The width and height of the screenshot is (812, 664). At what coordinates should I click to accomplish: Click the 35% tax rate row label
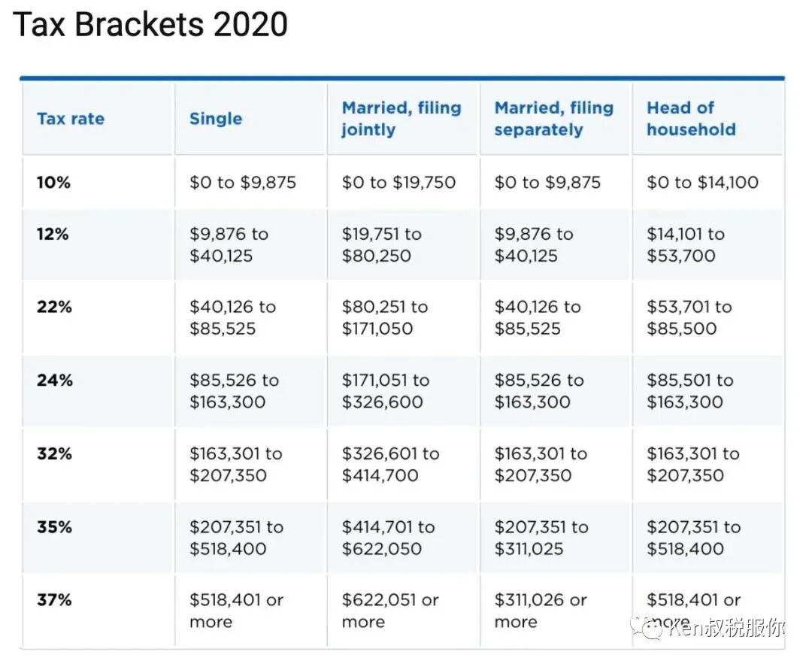(54, 527)
